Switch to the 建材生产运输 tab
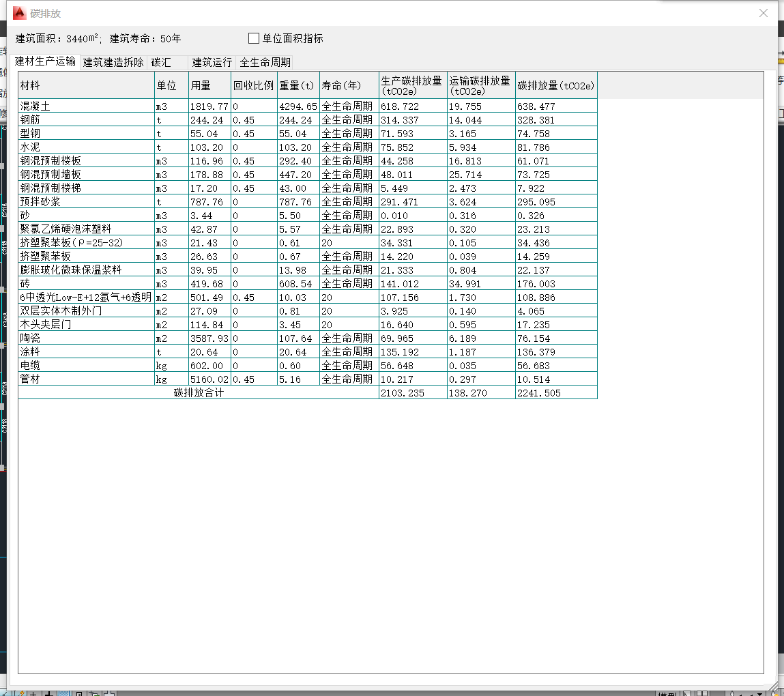This screenshot has height=696, width=784. coord(45,61)
